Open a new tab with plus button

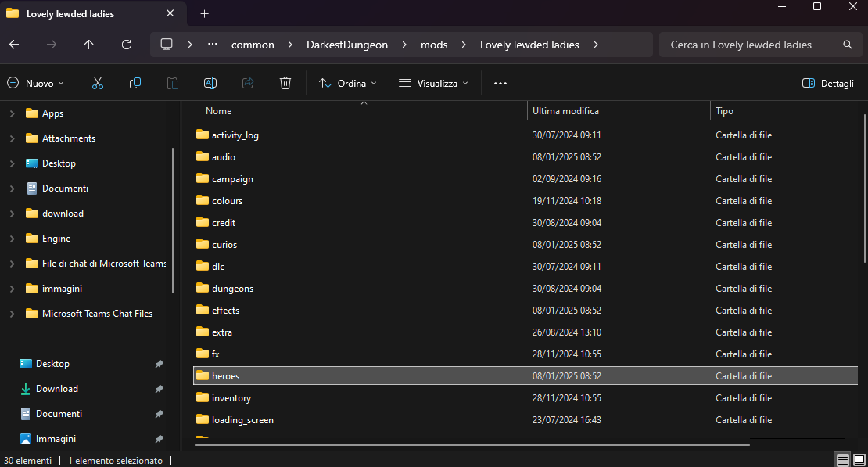pyautogui.click(x=204, y=14)
